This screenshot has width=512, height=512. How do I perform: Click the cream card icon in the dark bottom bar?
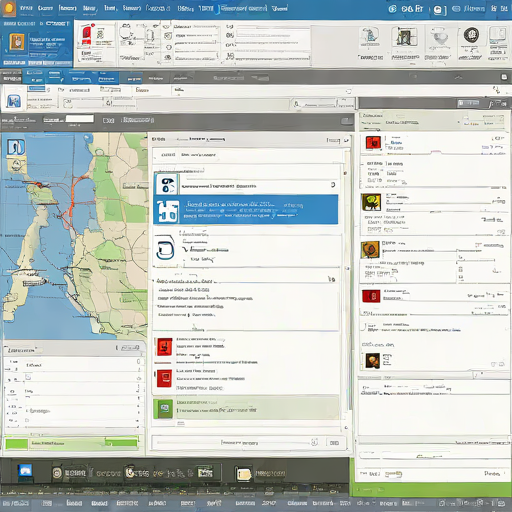pyautogui.click(x=244, y=474)
